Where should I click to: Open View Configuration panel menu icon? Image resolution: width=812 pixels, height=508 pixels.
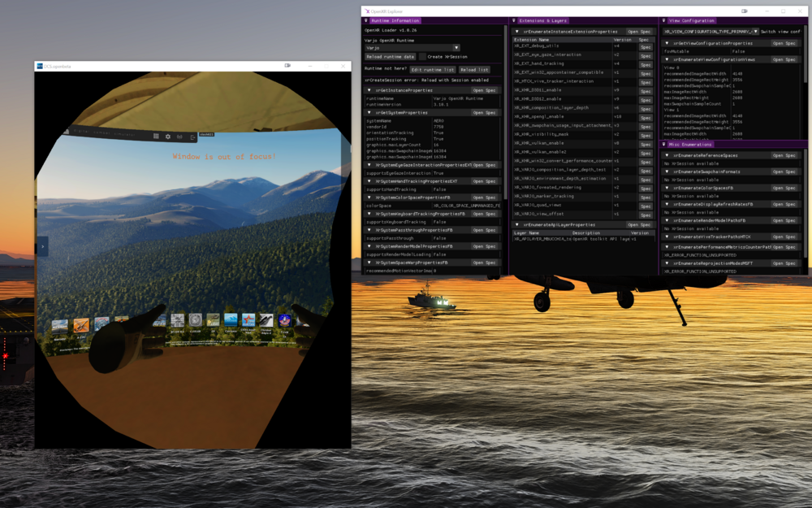[x=663, y=21]
